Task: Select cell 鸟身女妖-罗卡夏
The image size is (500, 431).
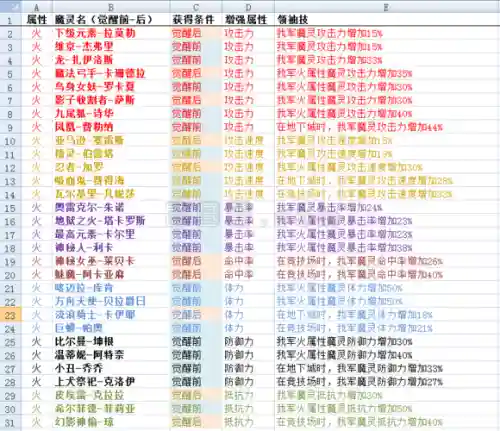Action: [111, 87]
